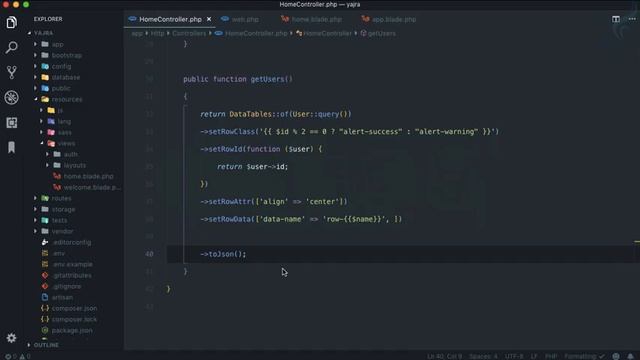
Task: Click the Controllers breadcrumb segment
Action: pyautogui.click(x=189, y=33)
